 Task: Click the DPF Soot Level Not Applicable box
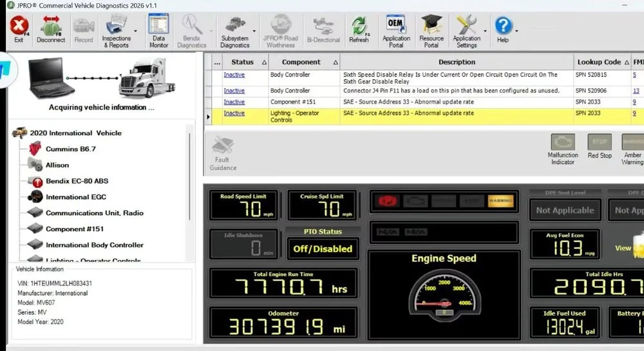(x=565, y=211)
